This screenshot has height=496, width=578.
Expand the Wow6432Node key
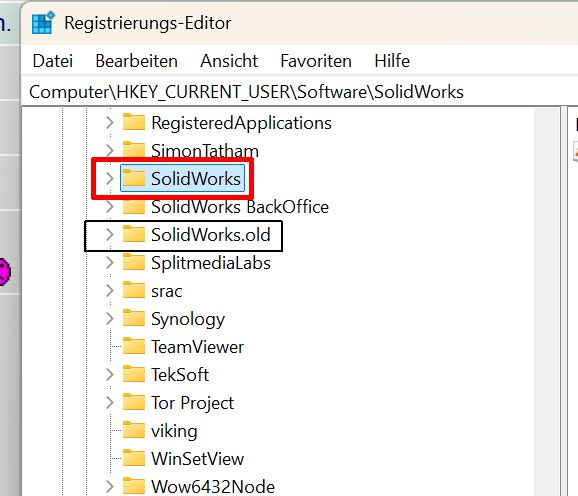(109, 487)
